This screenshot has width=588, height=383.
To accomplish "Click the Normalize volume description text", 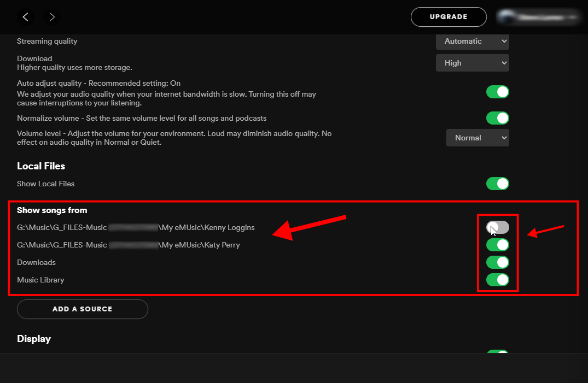I will [142, 118].
